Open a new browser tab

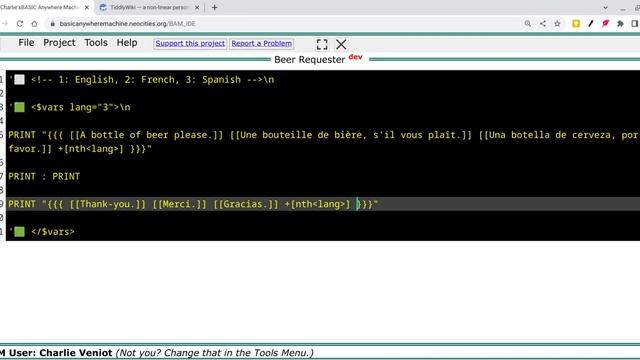click(214, 7)
